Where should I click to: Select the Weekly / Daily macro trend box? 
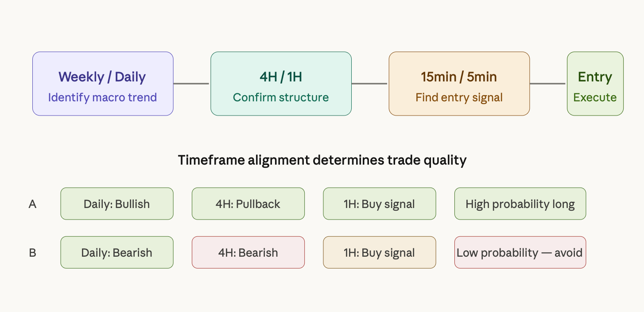coord(103,84)
